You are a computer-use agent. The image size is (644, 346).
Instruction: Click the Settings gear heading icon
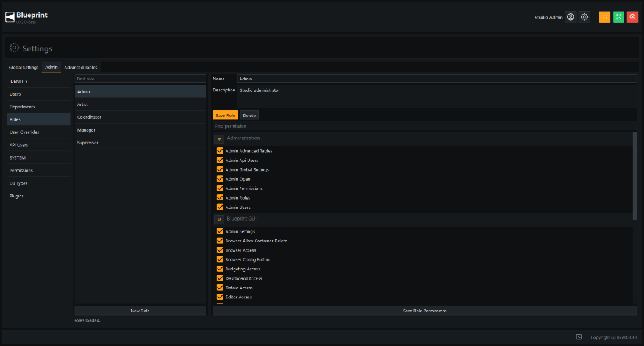coord(15,48)
